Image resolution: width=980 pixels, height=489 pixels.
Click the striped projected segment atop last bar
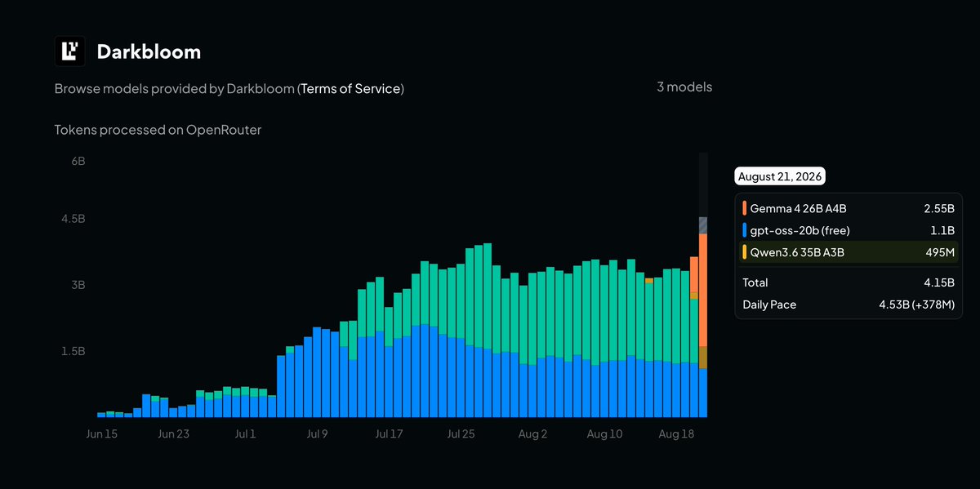(x=702, y=226)
